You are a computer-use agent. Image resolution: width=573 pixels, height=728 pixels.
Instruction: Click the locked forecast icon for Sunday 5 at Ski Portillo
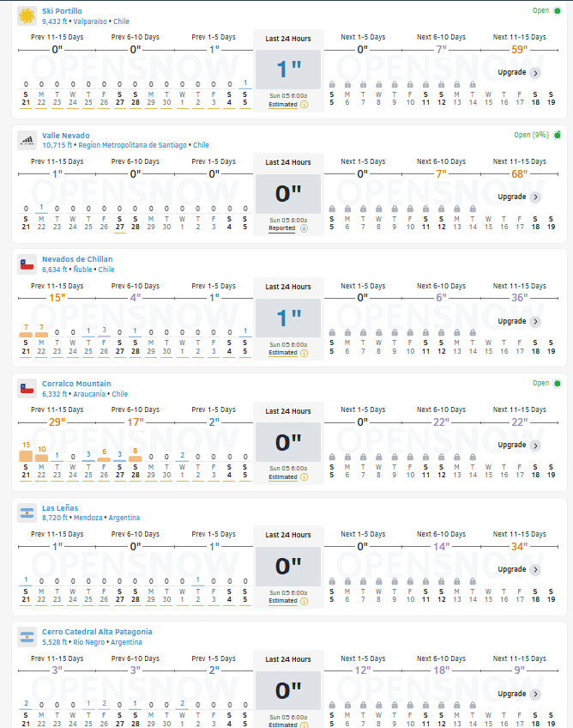point(332,84)
